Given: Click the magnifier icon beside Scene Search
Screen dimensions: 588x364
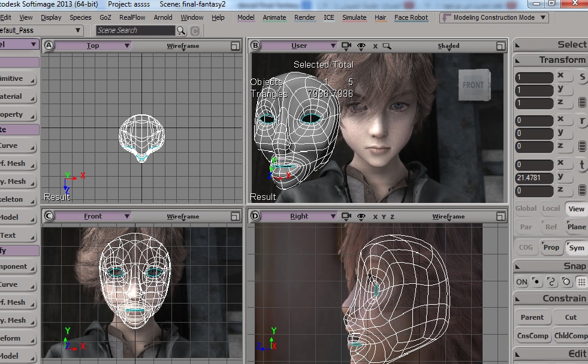Looking at the screenshot, I should tap(181, 31).
